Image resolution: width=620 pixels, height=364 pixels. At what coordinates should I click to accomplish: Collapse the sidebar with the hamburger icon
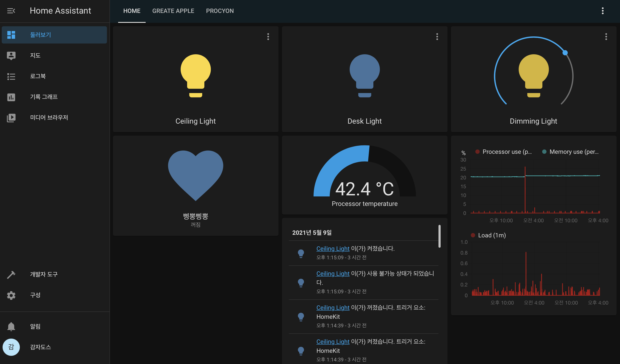(11, 11)
